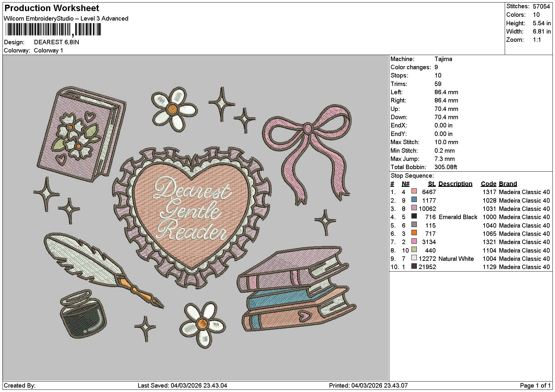This screenshot has width=555, height=392.
Task: Click the 'Printed' timestamp in footer
Action: 368,386
